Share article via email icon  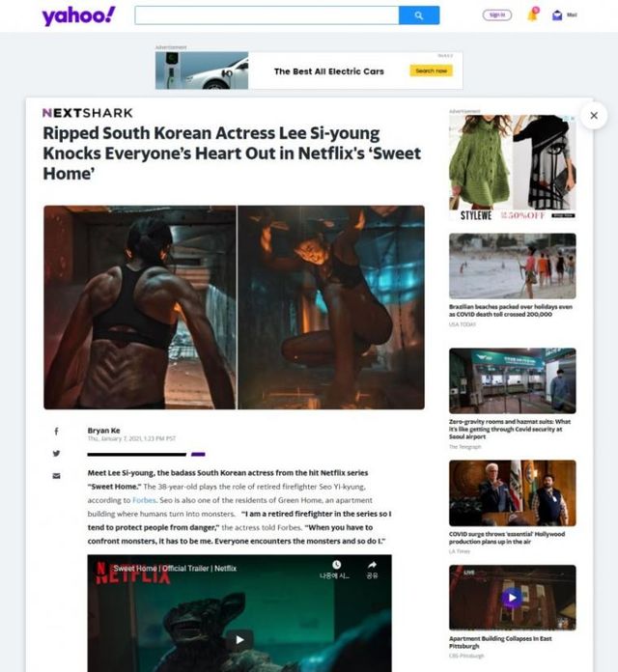pyautogui.click(x=56, y=476)
